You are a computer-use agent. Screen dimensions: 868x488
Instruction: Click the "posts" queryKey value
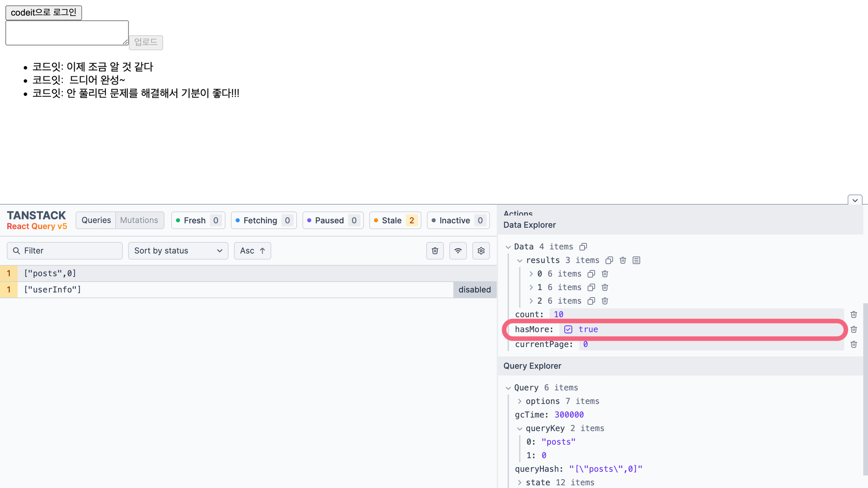pyautogui.click(x=558, y=442)
